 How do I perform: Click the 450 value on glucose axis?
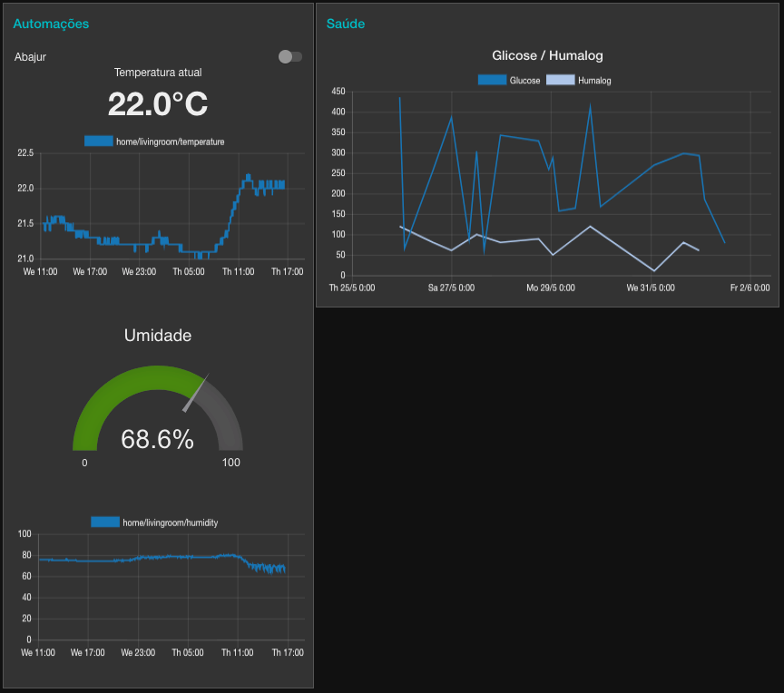coord(338,92)
